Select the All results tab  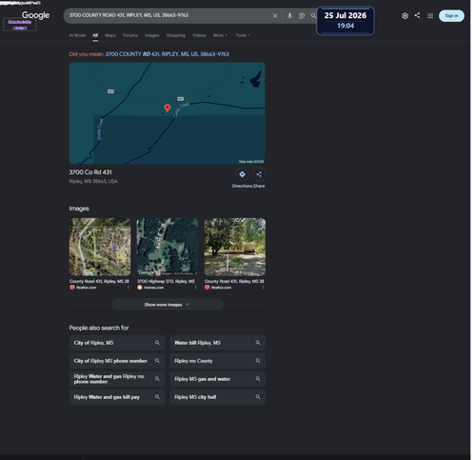point(96,35)
